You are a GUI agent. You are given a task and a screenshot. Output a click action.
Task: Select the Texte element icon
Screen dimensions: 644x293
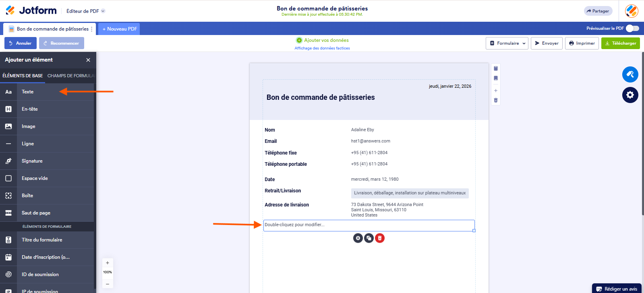point(8,92)
